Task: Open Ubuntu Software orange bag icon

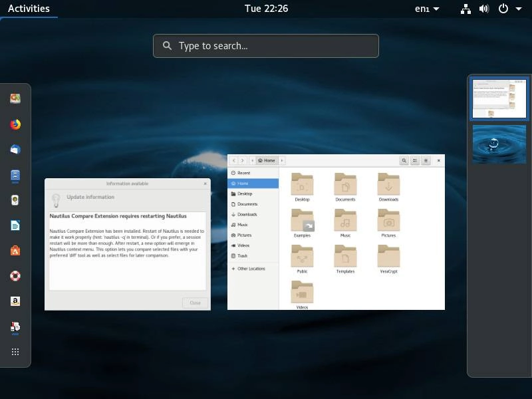Action: [15, 251]
